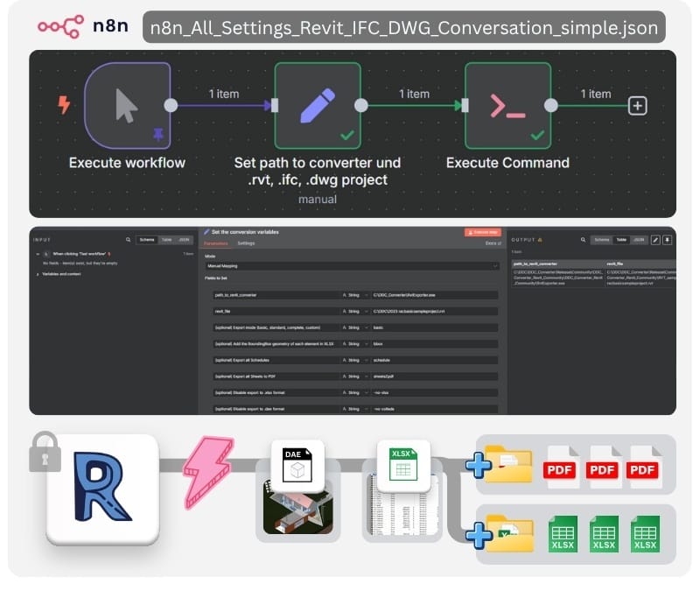This screenshot has width=700, height=591.
Task: Switch INPUT panel to JSON view
Action: [x=184, y=240]
